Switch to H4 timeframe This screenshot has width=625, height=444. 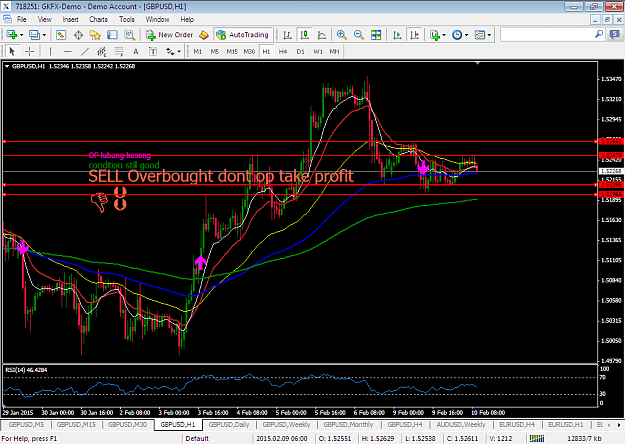[x=283, y=51]
